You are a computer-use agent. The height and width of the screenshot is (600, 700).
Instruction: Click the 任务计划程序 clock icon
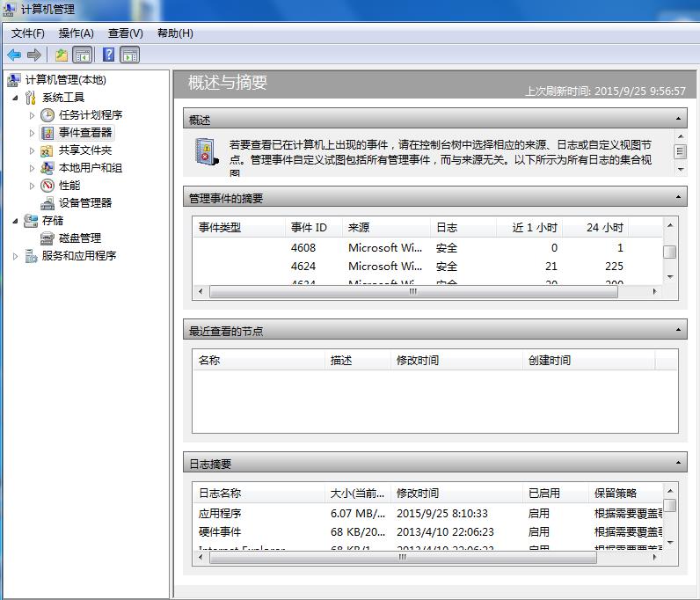click(47, 115)
